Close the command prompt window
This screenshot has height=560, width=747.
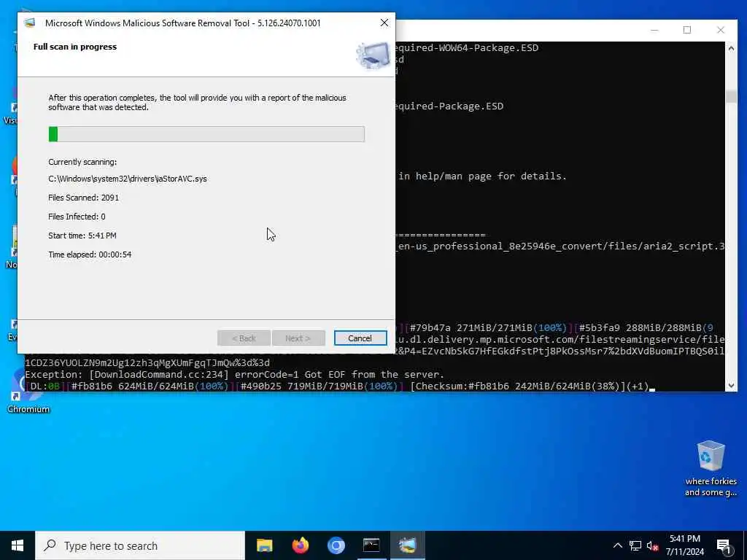tap(720, 30)
